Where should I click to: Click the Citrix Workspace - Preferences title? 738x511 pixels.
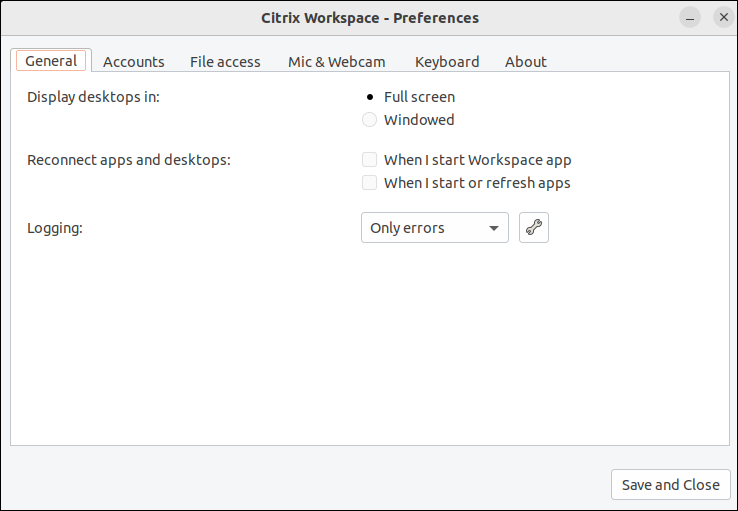click(x=370, y=18)
